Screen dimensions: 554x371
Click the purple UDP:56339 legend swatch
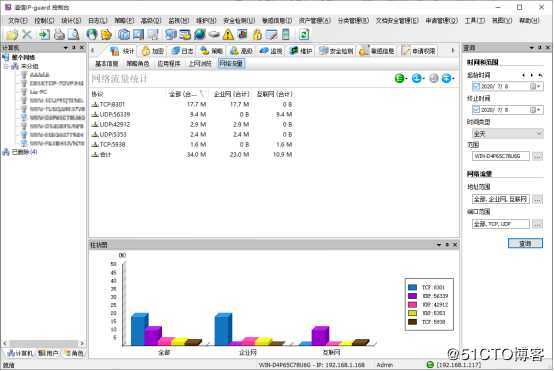point(412,296)
